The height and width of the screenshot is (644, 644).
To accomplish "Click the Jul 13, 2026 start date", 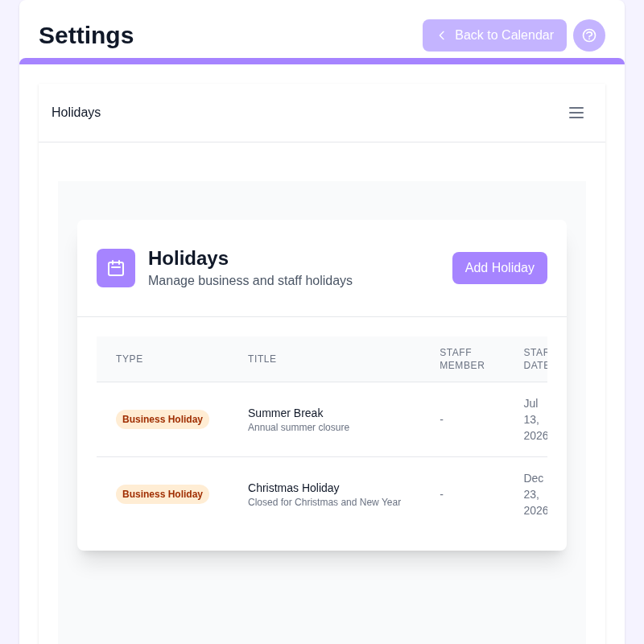I will point(535,419).
